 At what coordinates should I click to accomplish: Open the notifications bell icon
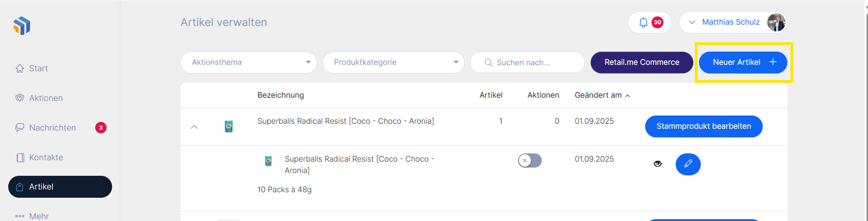(643, 22)
